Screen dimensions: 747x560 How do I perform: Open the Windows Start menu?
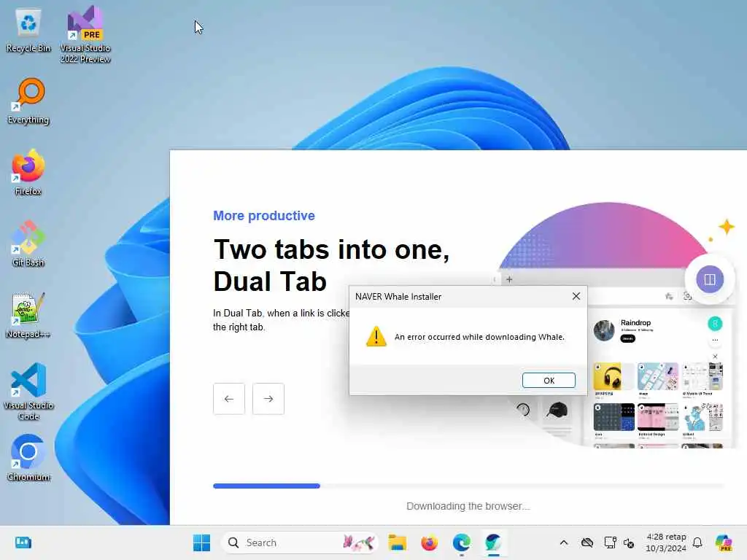click(201, 542)
